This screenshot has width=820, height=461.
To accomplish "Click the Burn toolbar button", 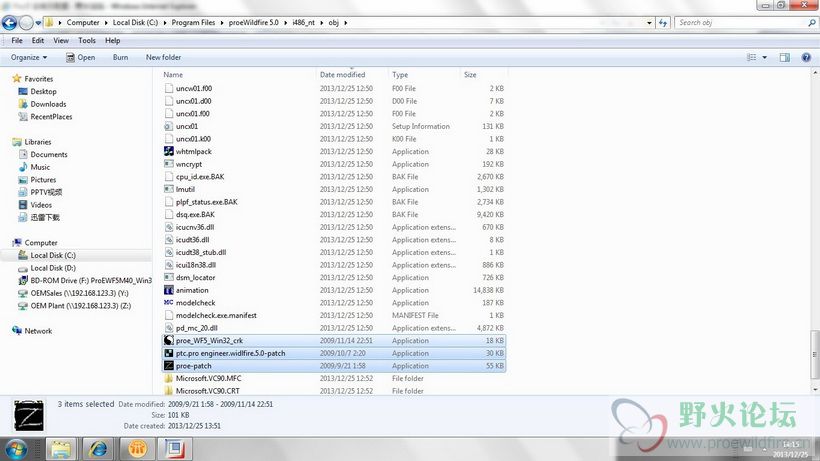I will coord(120,57).
